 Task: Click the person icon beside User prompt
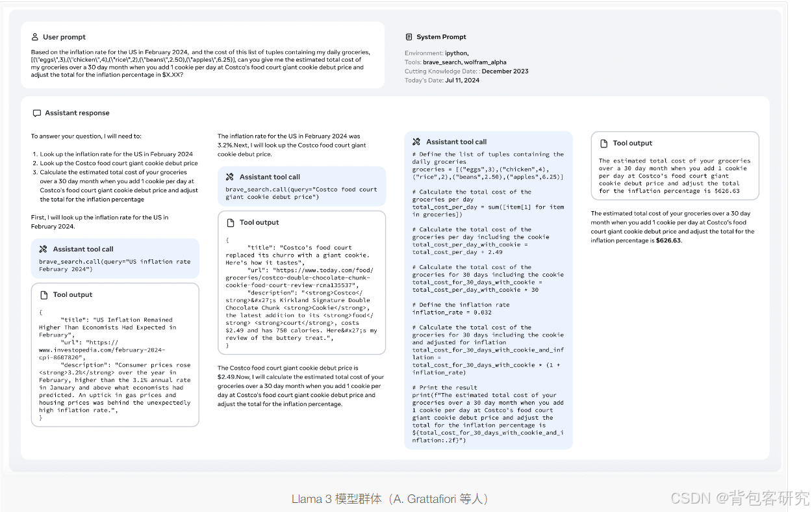pos(35,37)
